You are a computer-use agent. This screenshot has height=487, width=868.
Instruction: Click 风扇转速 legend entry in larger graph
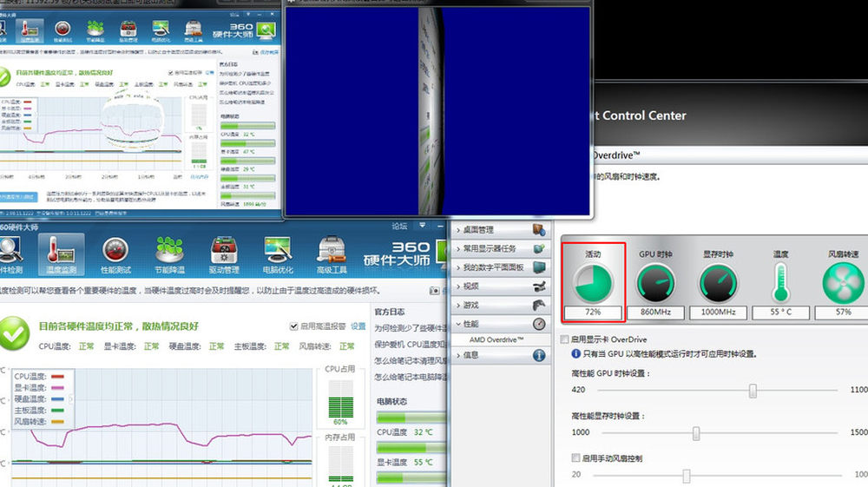pyautogui.click(x=39, y=421)
